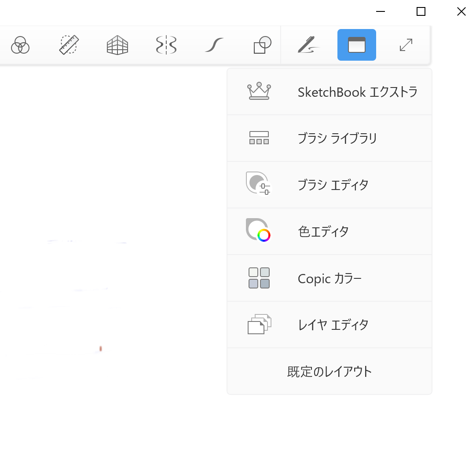Click the Copic four-swatch icon
The width and height of the screenshot is (476, 471).
(259, 278)
